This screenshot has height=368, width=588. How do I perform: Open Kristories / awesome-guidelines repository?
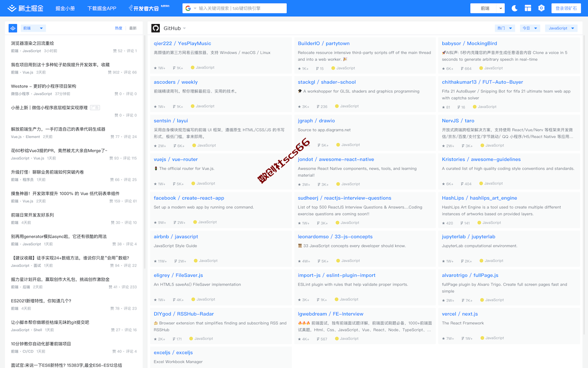click(481, 159)
